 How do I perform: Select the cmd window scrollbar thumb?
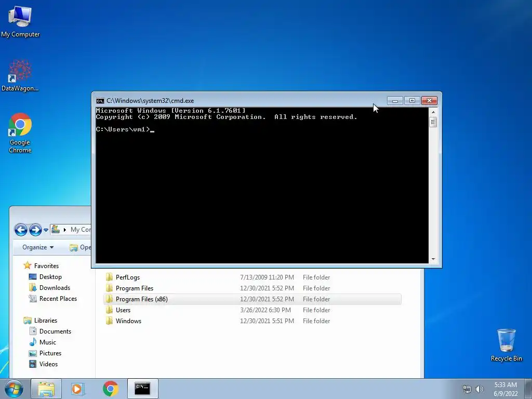(433, 122)
